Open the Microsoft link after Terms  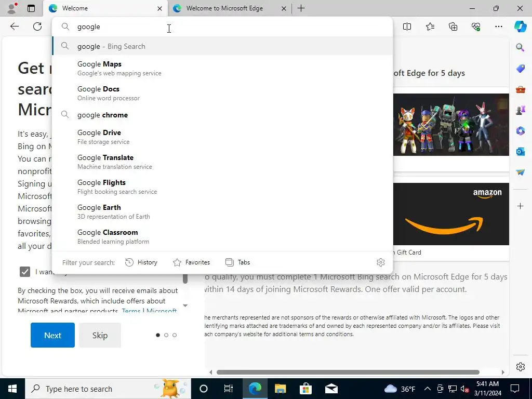point(162,311)
